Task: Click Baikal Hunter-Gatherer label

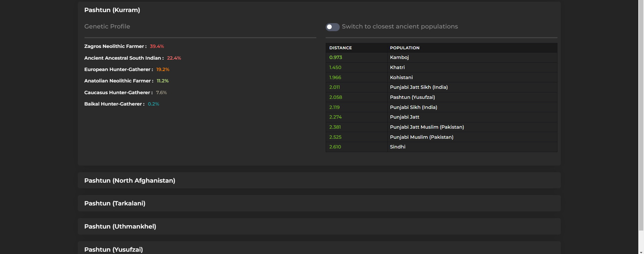Action: (114, 104)
